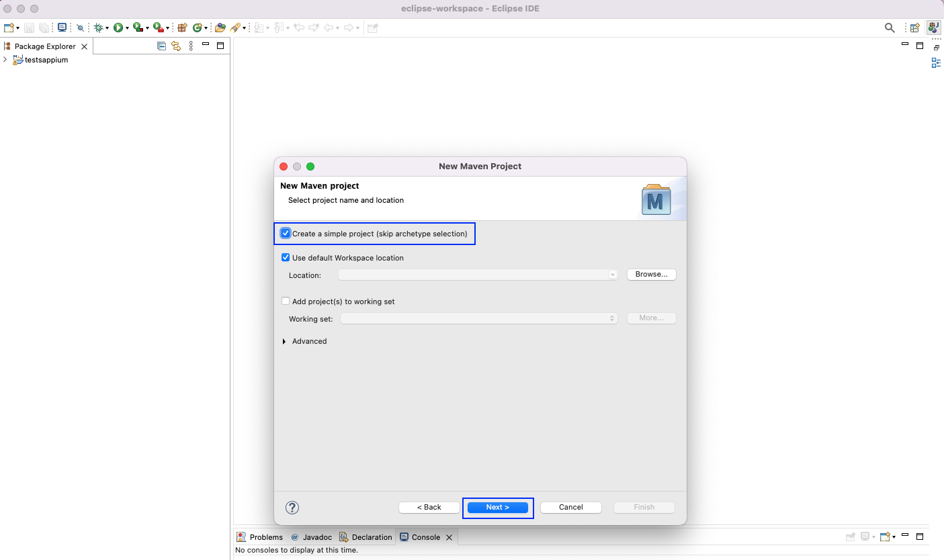Open the External Tools dropdown arrow
944x560 pixels.
[167, 28]
